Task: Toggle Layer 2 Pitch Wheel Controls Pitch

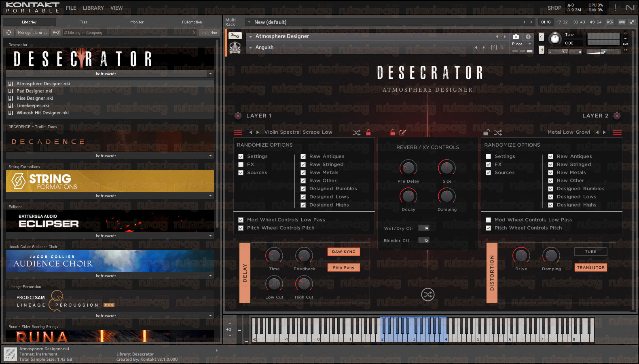Action: [x=488, y=228]
